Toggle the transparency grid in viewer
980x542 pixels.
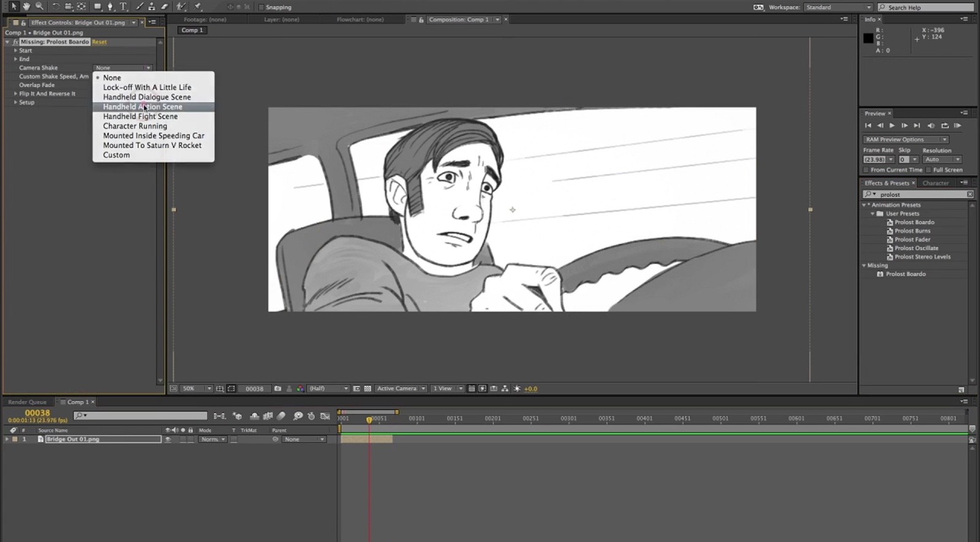[x=367, y=389]
